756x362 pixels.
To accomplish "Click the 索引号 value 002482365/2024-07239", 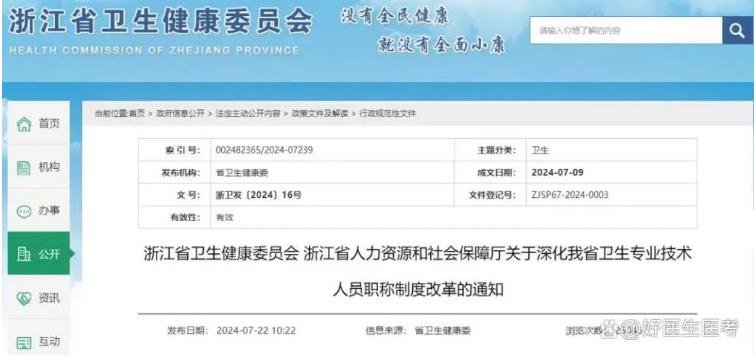I will (x=264, y=150).
